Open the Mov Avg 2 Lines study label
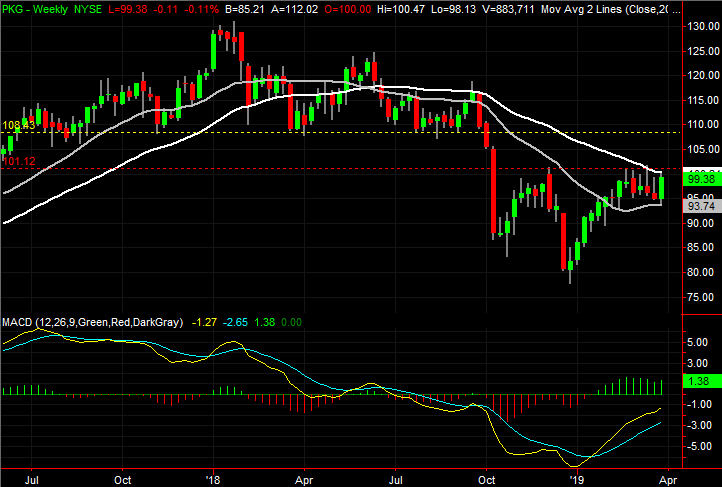Viewport: 722px width, 487px height. tap(610, 9)
